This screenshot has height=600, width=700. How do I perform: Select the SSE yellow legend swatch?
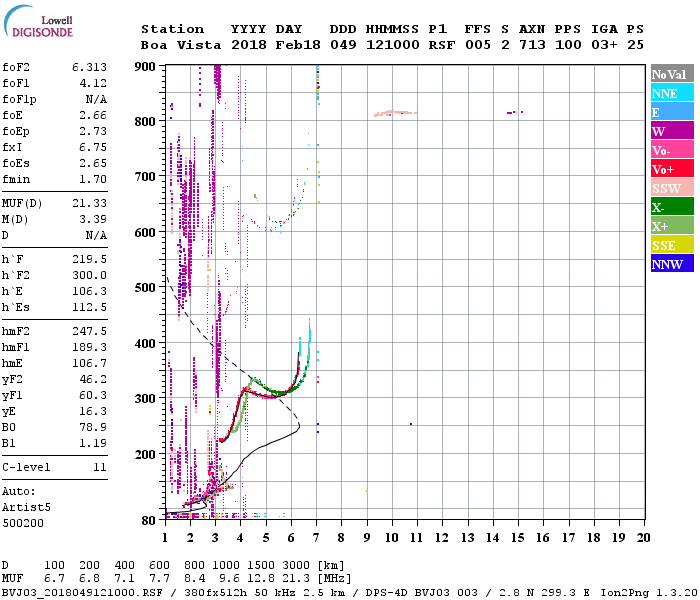tap(672, 245)
